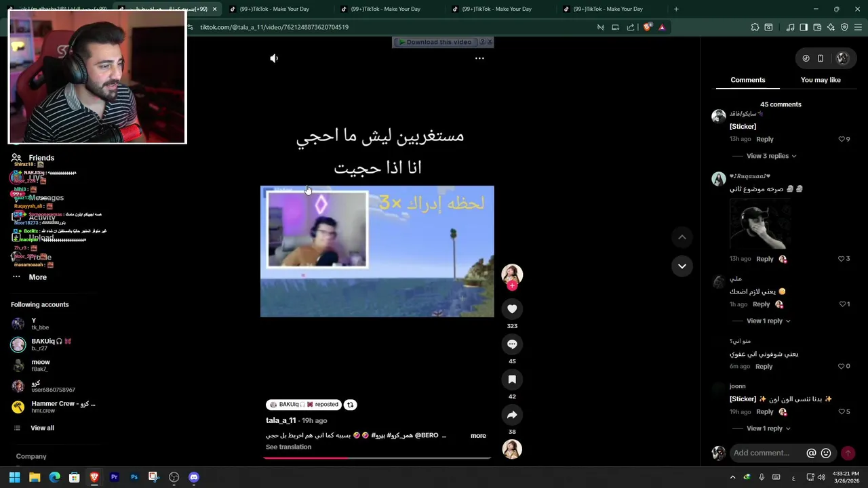Switch to the Comments tab
Screen dimensions: 868x488
(748, 80)
